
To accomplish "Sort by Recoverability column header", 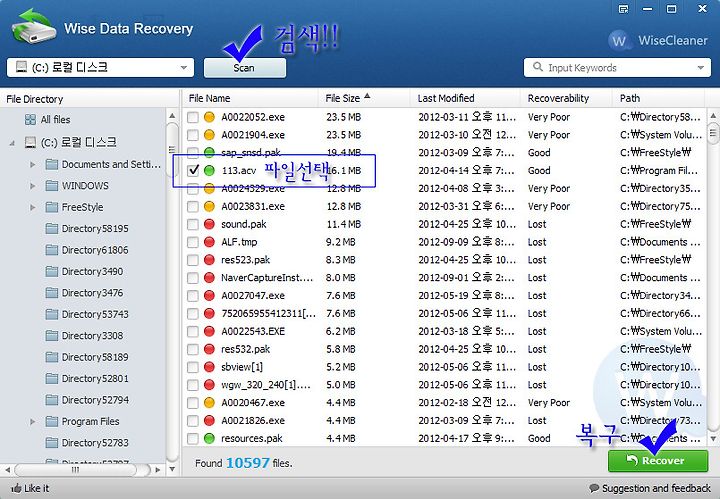I will (567, 98).
